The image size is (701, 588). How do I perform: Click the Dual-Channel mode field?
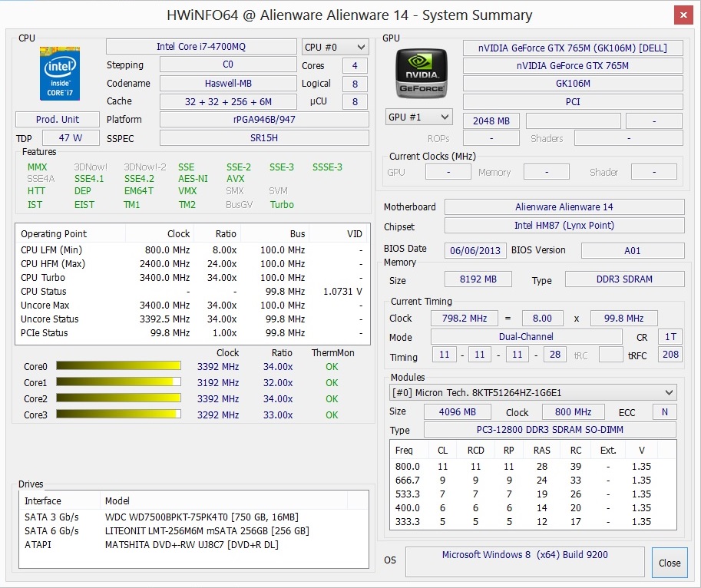pyautogui.click(x=526, y=336)
